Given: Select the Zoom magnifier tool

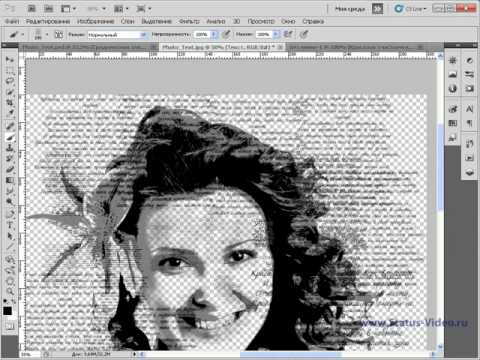Looking at the screenshot, I should coord(10,292).
